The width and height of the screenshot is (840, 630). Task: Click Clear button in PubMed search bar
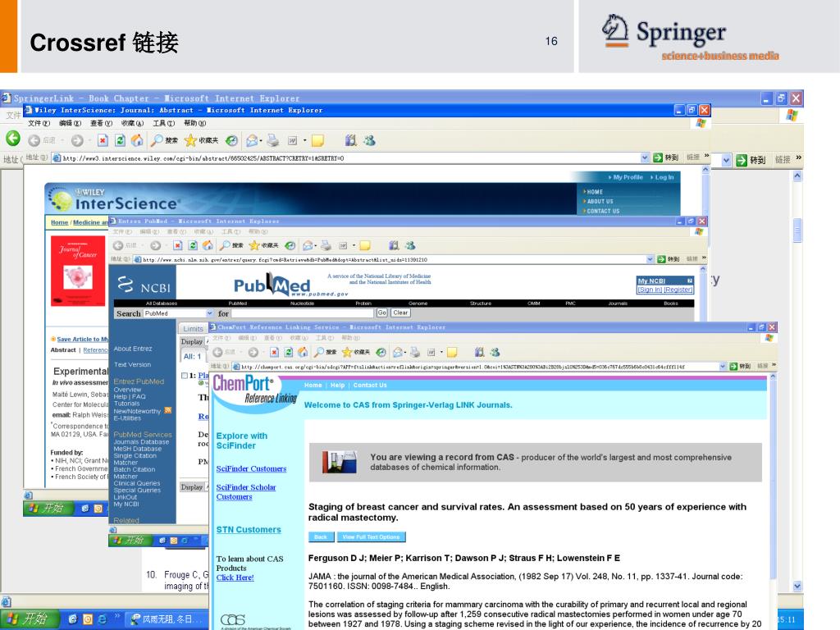[400, 313]
